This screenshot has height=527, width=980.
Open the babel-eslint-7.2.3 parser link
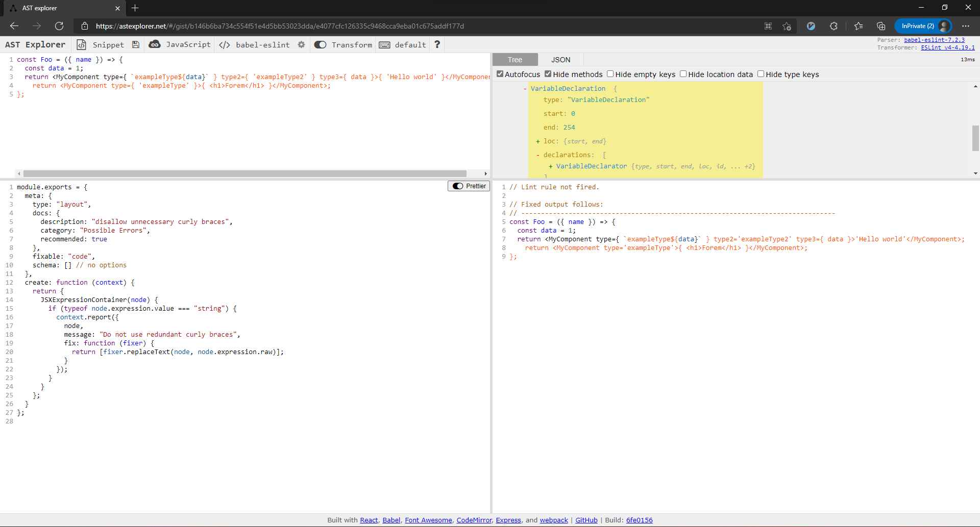coord(934,40)
